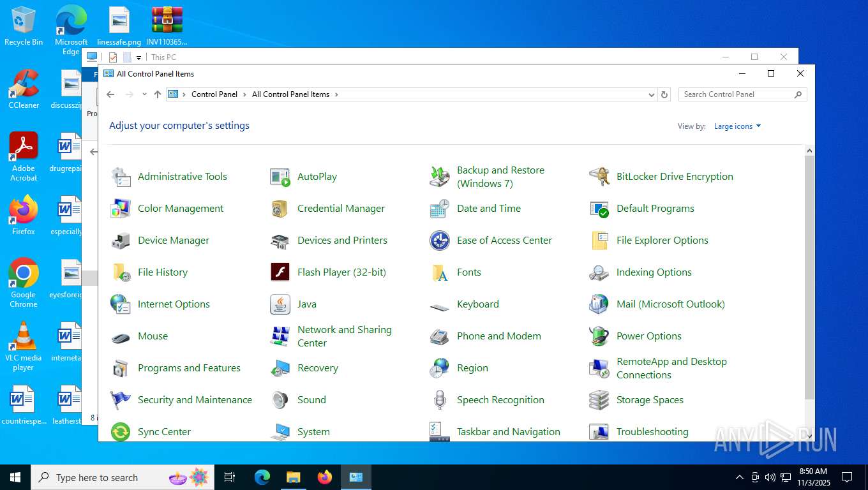The width and height of the screenshot is (868, 490).
Task: Open the File Explorer Options icon
Action: click(599, 241)
